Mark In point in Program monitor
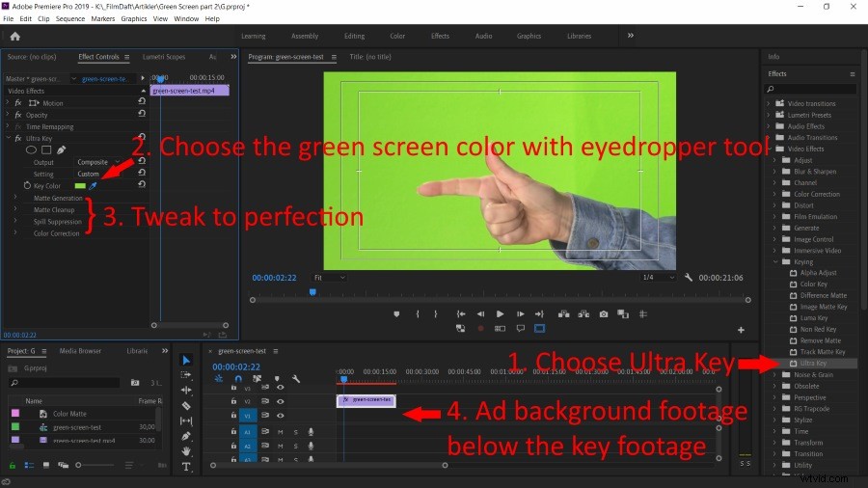Screen dimensions: 868x488 coord(418,313)
